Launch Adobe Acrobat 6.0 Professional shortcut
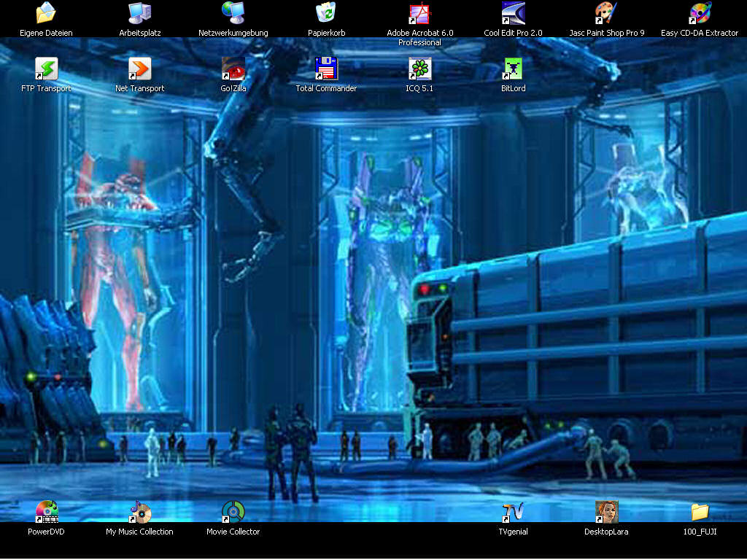747x560 pixels. (419, 13)
